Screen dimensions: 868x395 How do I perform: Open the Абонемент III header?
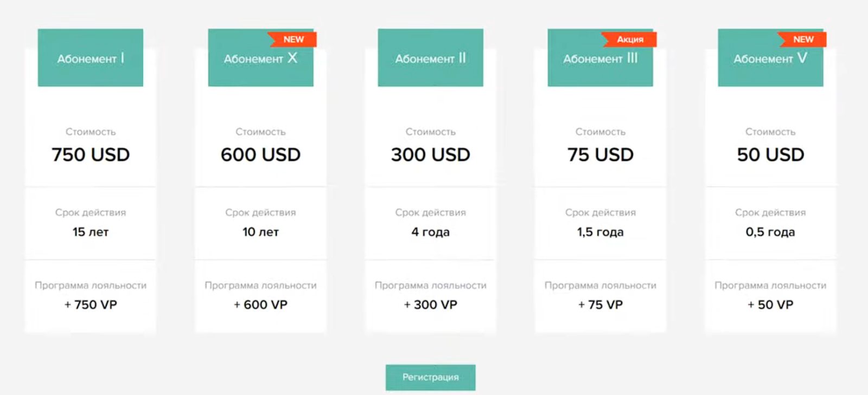600,59
